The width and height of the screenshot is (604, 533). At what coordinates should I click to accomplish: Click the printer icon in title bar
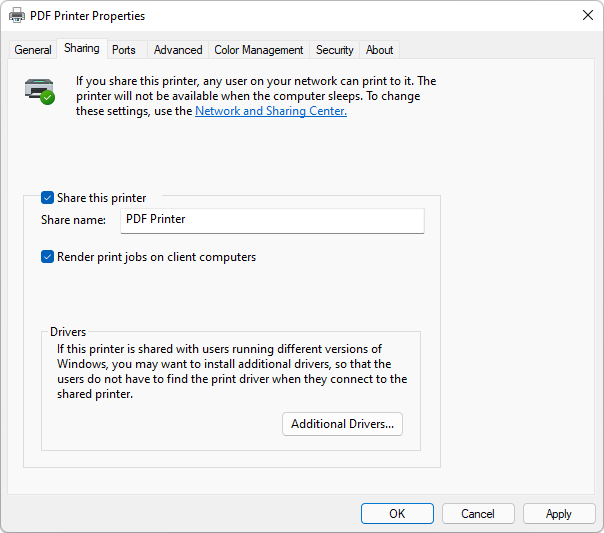click(17, 16)
